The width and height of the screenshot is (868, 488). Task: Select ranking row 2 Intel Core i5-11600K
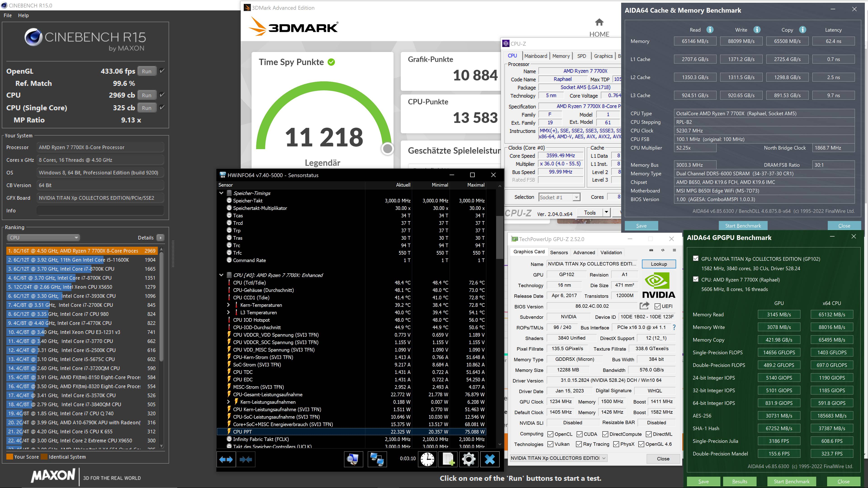82,260
